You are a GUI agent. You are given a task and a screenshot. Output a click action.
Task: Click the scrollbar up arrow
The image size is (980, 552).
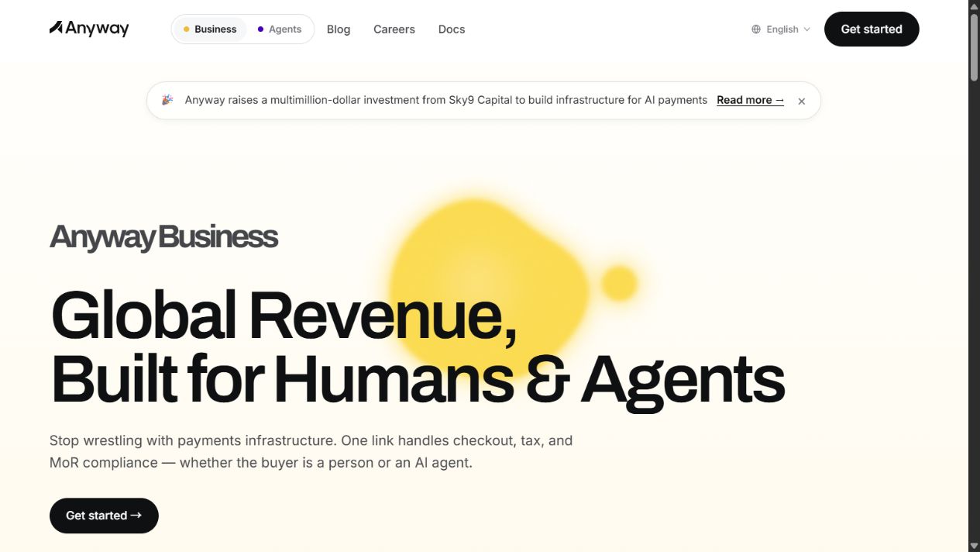point(974,5)
